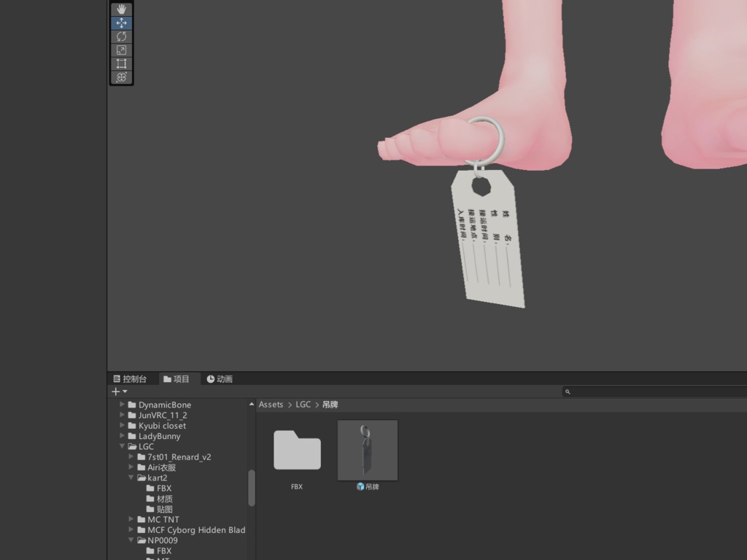Collapse the LGC folder
The width and height of the screenshot is (747, 560).
pyautogui.click(x=122, y=446)
